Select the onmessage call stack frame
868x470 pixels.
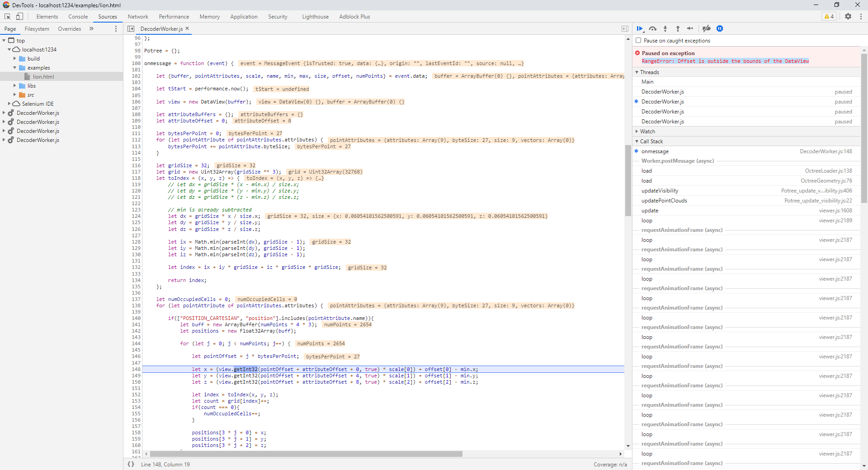click(x=746, y=151)
